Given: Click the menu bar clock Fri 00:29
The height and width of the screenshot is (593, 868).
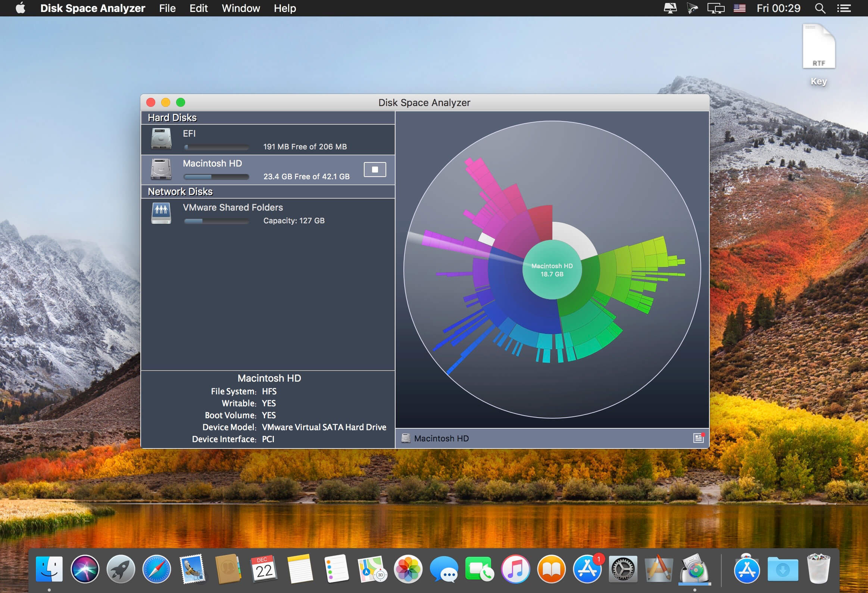Looking at the screenshot, I should [x=778, y=8].
